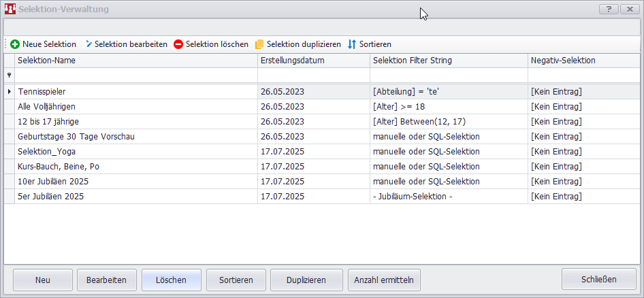Click the red Selektion löschen icon
644x298 pixels.
click(178, 44)
